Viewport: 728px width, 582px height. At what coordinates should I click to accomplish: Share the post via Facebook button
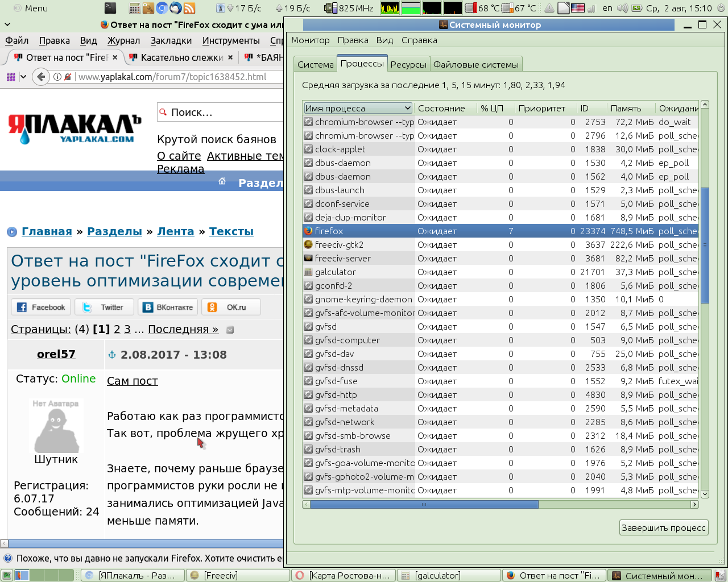click(41, 307)
